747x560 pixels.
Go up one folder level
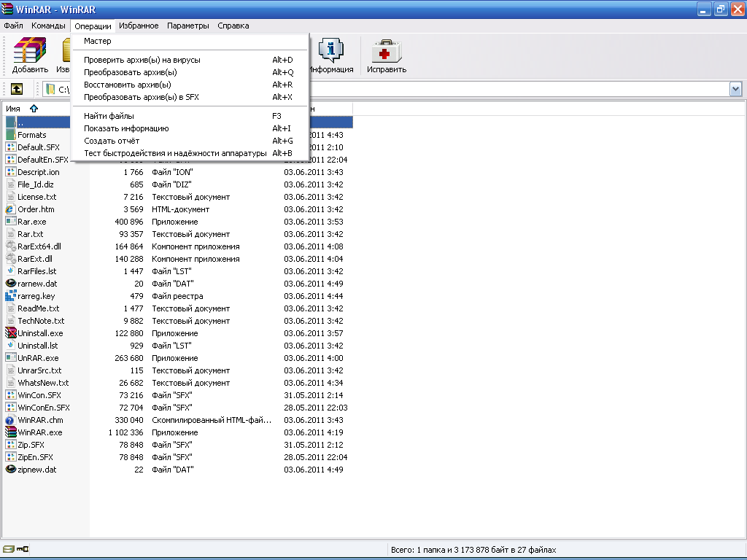[16, 89]
